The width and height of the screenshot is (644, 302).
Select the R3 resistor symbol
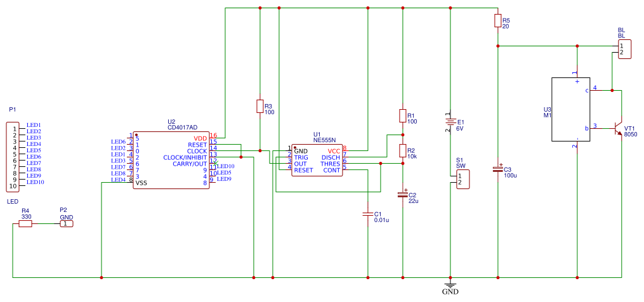coord(260,106)
